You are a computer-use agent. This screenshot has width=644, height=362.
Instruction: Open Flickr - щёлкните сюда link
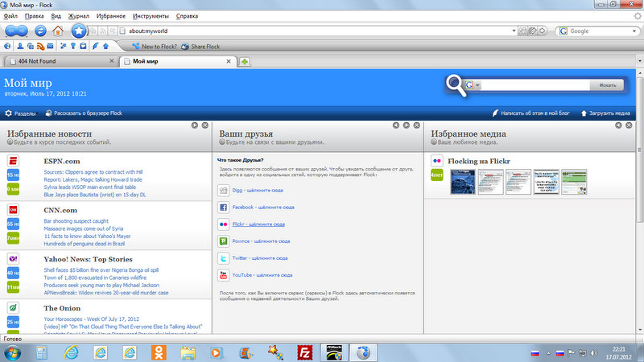(x=258, y=224)
